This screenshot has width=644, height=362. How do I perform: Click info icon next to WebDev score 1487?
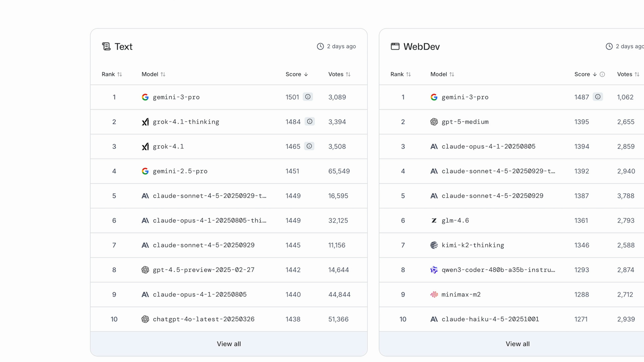(598, 97)
